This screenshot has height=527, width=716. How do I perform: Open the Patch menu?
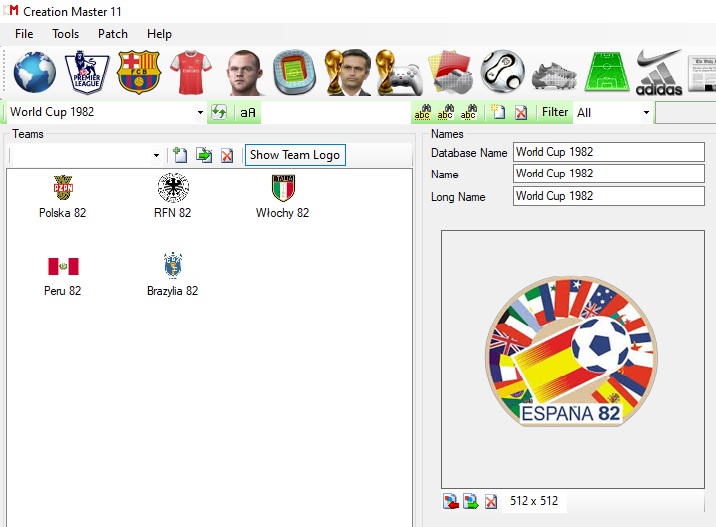(113, 34)
